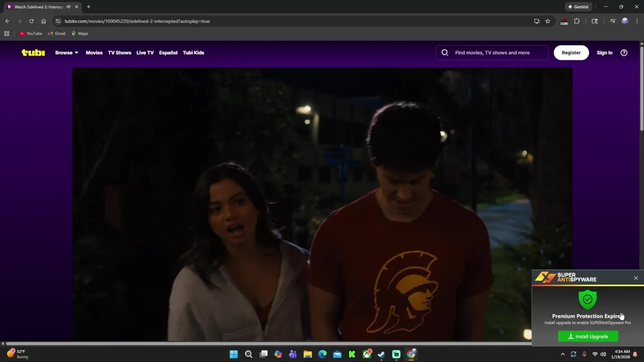Open the Chrome apps grid icon
Image resolution: width=644 pixels, height=362 pixels.
[x=7, y=34]
